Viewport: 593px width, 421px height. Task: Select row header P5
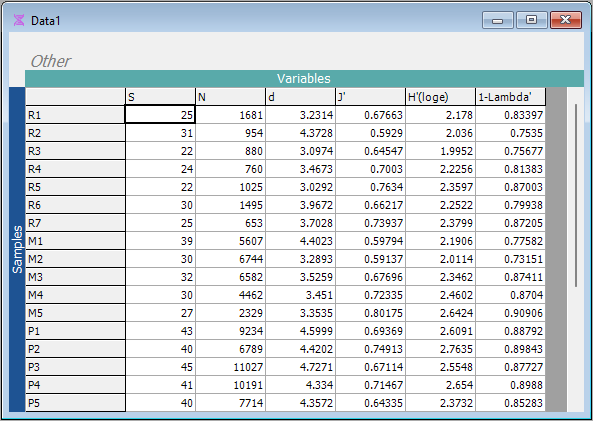click(x=75, y=403)
